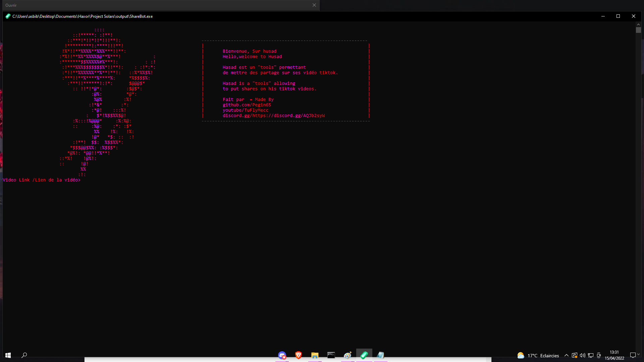Click the github.com/Pegin65 link

click(247, 105)
